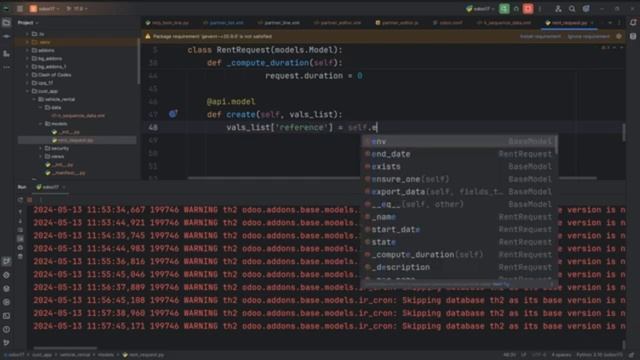The image size is (640, 360).
Task: Click the Debug bug icon in toolbar
Action: [516, 9]
